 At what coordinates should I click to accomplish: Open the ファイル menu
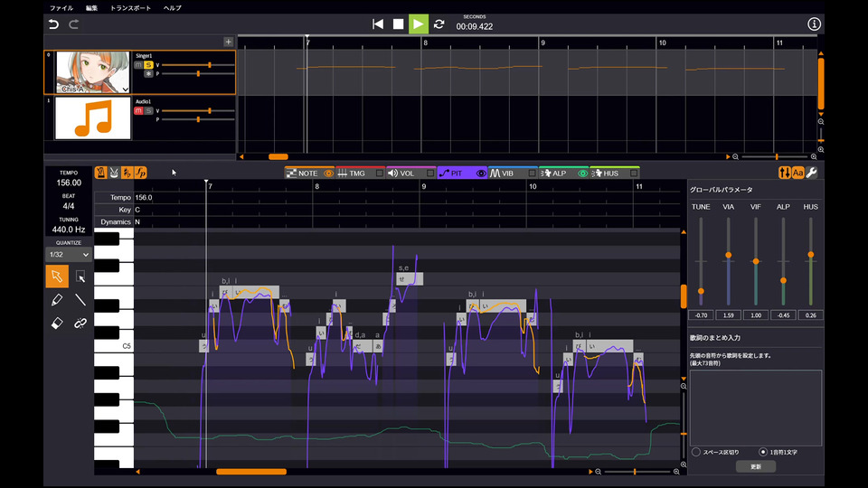(x=61, y=7)
